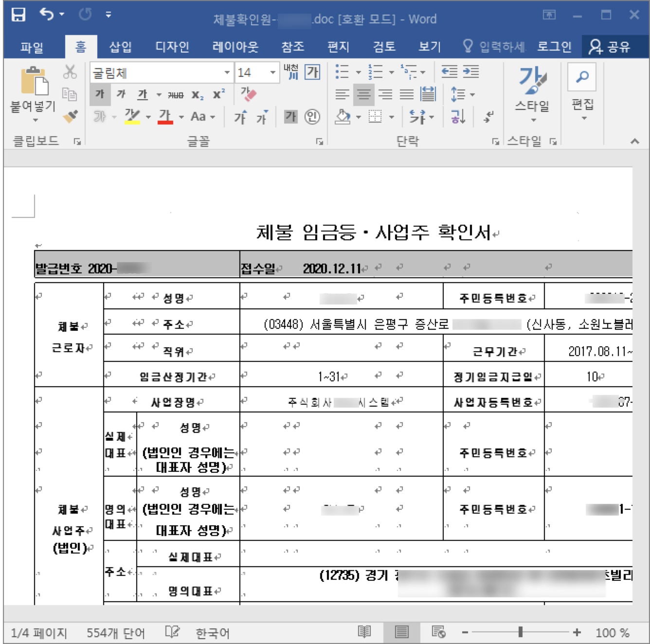Open the 스타일 gallery
This screenshot has width=650, height=644.
(532, 94)
